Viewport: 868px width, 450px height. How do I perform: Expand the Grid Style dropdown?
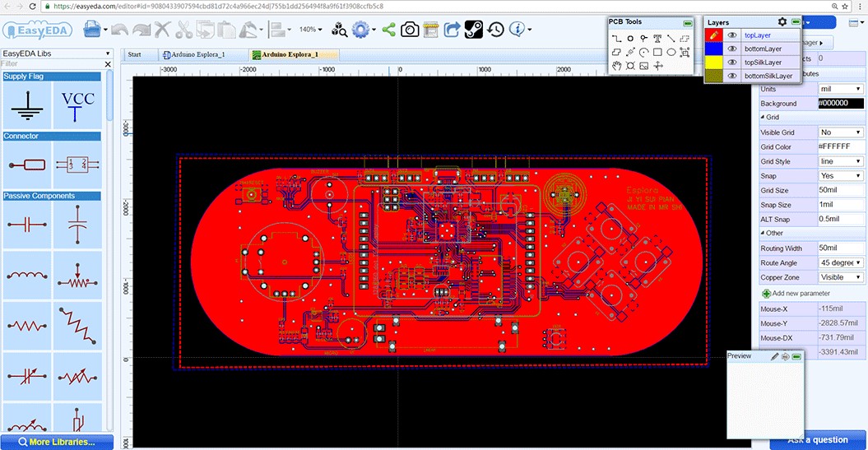pyautogui.click(x=840, y=161)
